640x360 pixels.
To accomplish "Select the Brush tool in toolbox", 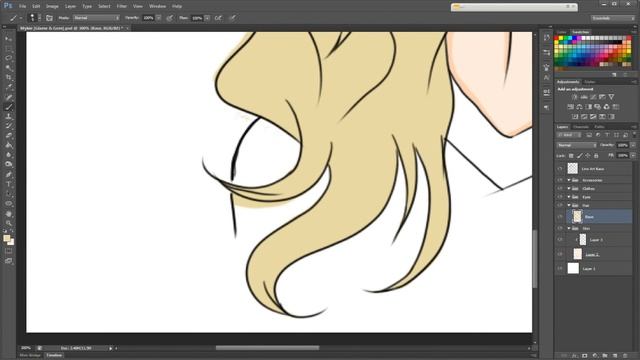I will [9, 107].
